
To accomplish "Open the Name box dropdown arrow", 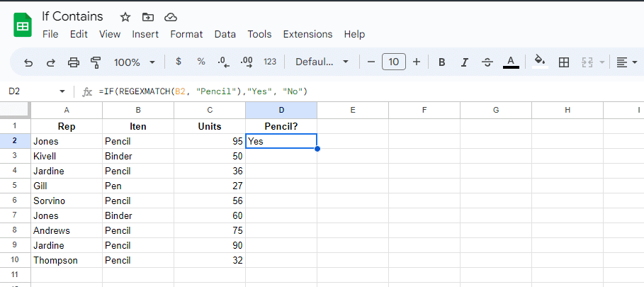I will click(62, 91).
